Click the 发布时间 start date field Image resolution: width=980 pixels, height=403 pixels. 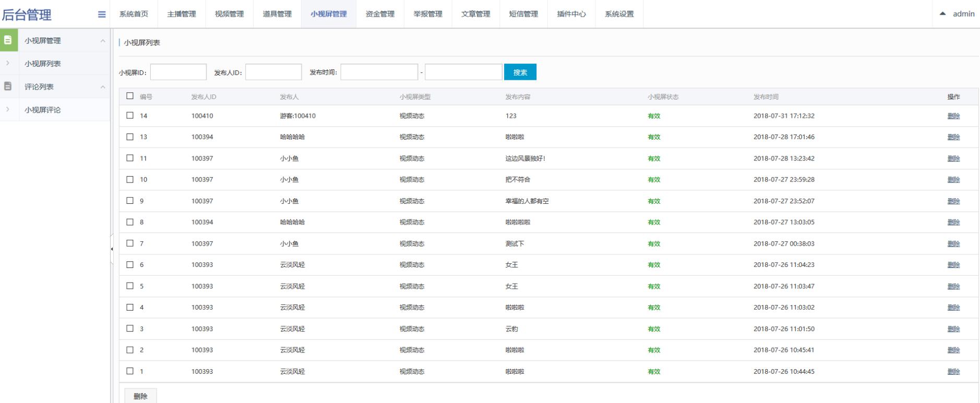[x=379, y=72]
